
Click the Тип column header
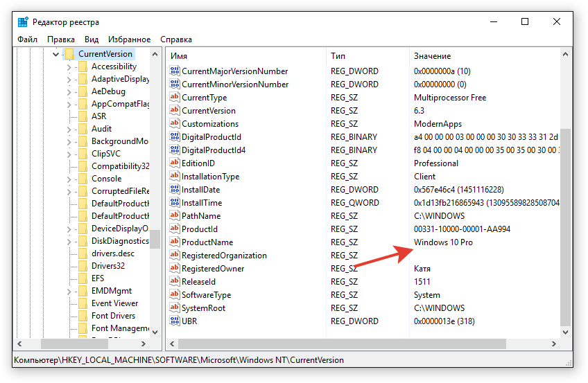pos(367,55)
